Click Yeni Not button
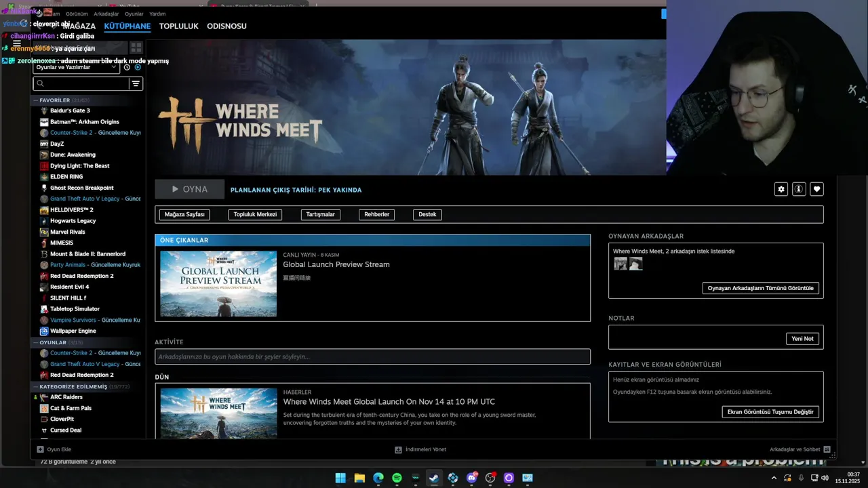This screenshot has width=868, height=488. (x=802, y=338)
